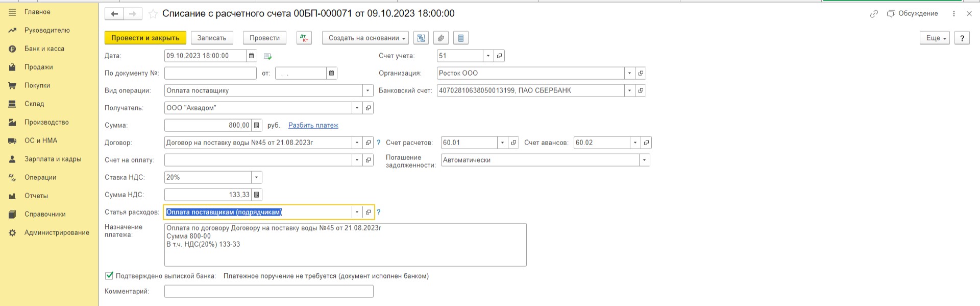Open the Продажи section
Image resolution: width=980 pixels, height=306 pixels.
coord(39,67)
